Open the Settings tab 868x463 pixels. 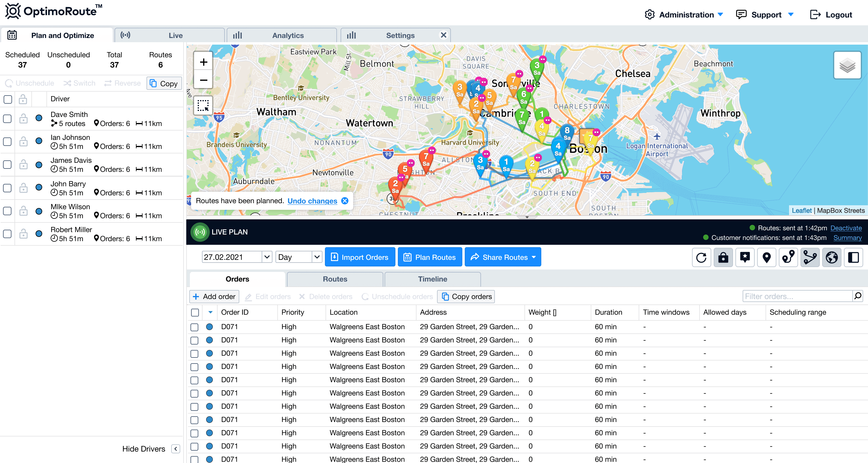pyautogui.click(x=396, y=35)
